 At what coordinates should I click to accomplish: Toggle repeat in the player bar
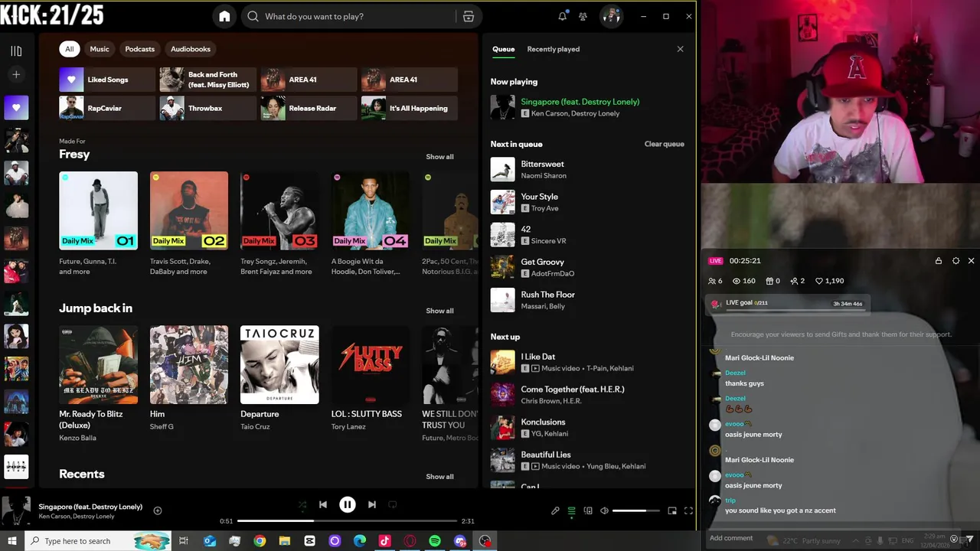(393, 504)
